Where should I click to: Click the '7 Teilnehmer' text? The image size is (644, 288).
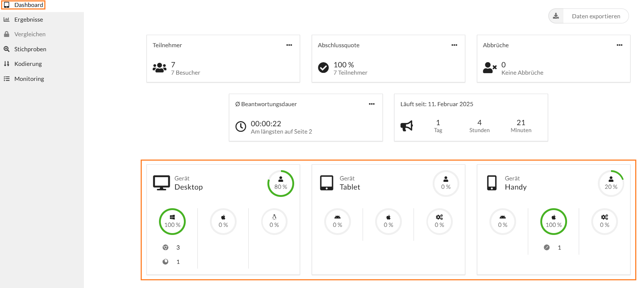(x=350, y=73)
